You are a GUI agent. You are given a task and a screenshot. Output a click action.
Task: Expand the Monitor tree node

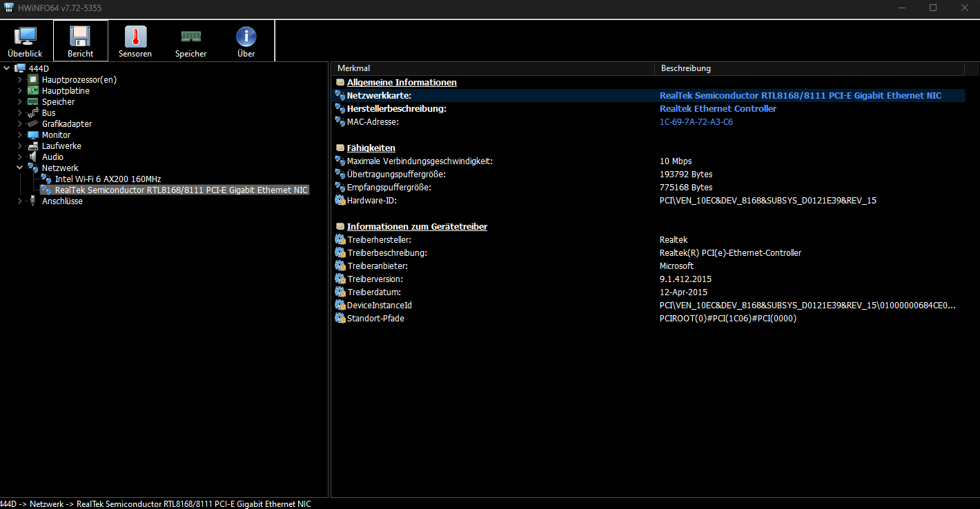tap(19, 134)
